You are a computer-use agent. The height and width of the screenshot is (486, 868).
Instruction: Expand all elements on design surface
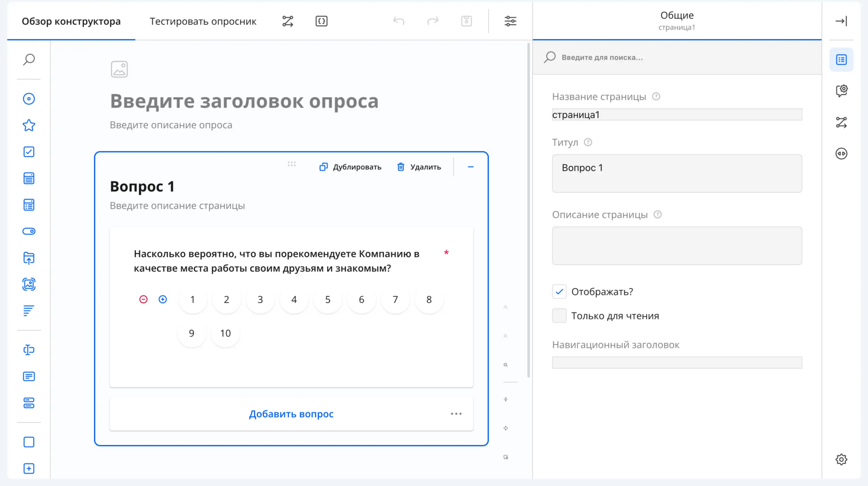(506, 428)
